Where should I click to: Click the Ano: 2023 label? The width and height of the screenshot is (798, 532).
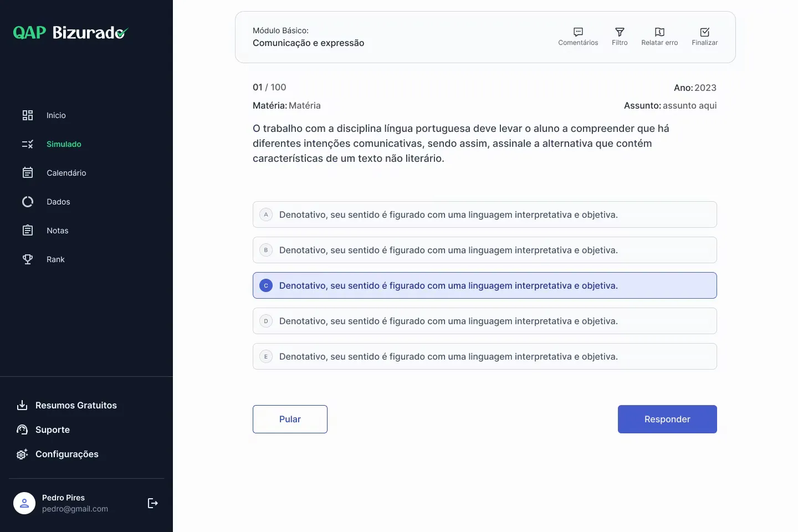[695, 88]
